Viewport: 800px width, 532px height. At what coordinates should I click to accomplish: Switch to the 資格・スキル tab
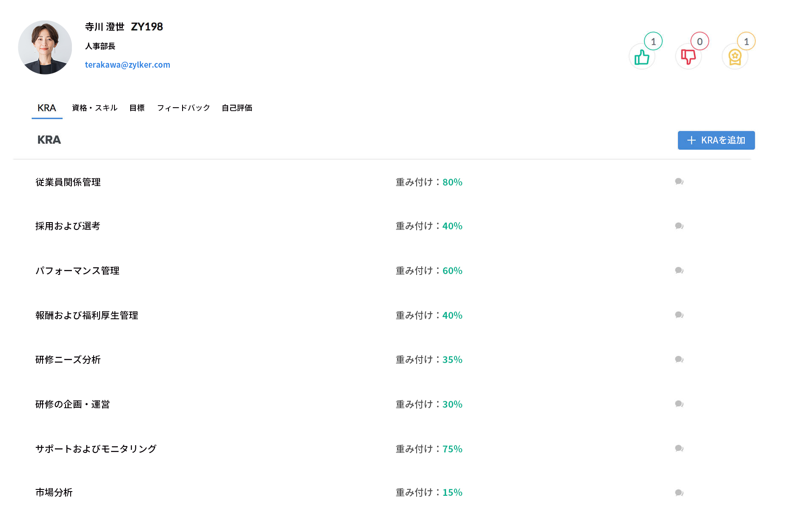pyautogui.click(x=94, y=108)
